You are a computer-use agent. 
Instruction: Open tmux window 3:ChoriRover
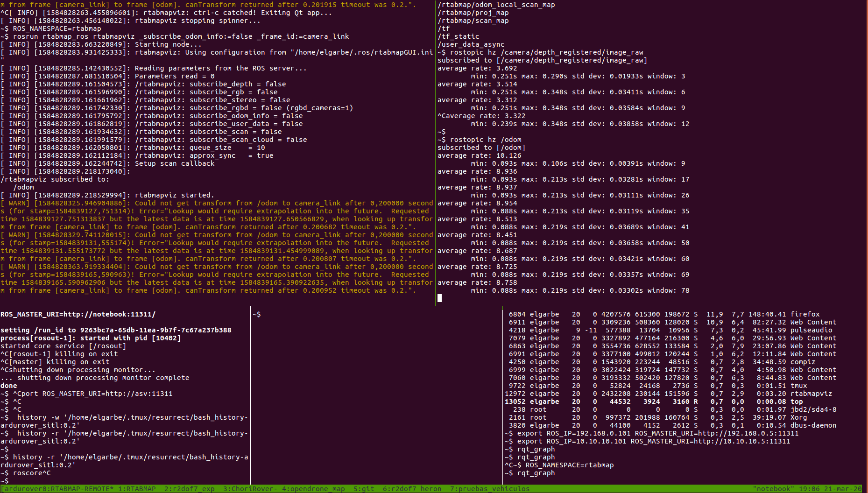point(250,489)
